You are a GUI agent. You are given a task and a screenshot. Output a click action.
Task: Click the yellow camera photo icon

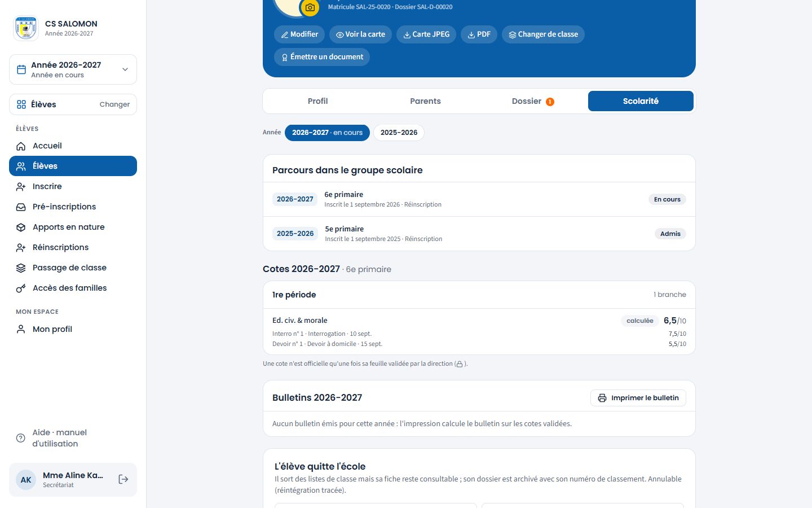[x=310, y=7]
